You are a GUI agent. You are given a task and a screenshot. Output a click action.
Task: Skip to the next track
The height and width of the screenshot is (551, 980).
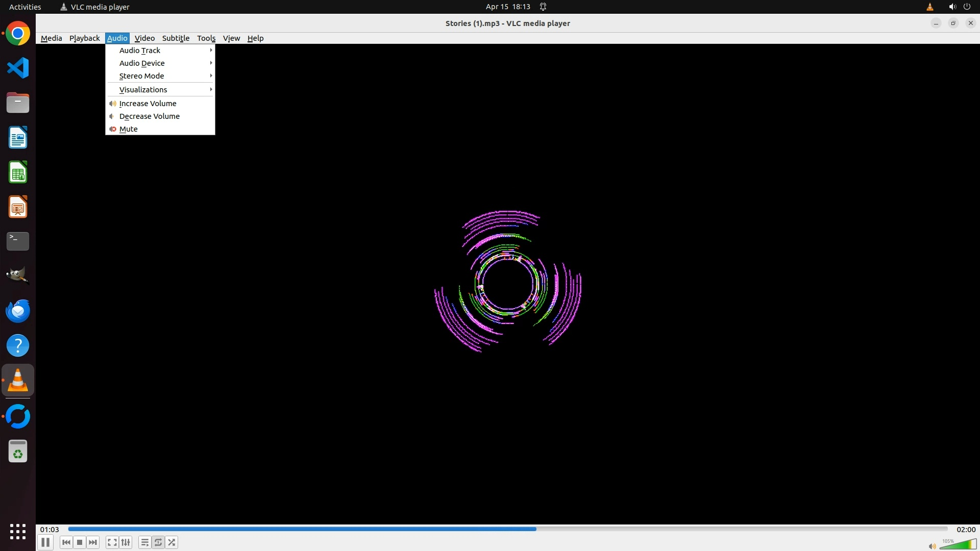tap(93, 542)
